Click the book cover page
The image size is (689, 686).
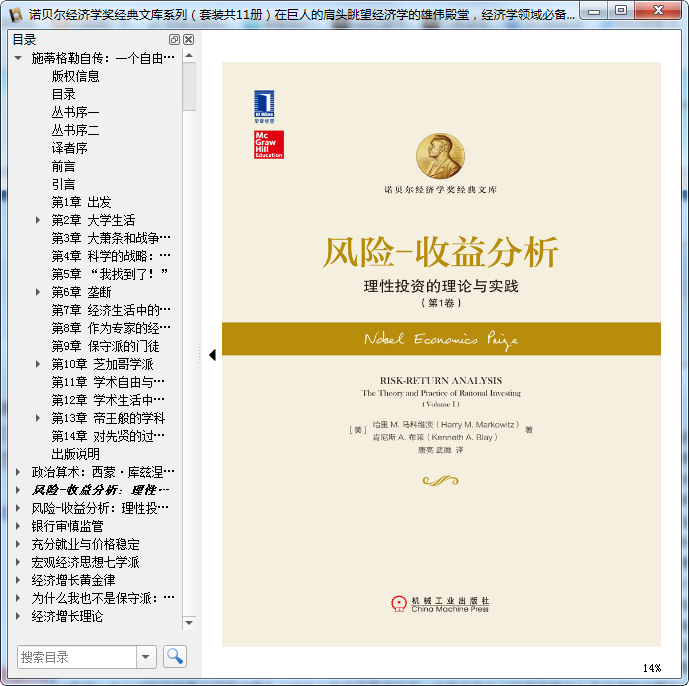tap(441, 354)
